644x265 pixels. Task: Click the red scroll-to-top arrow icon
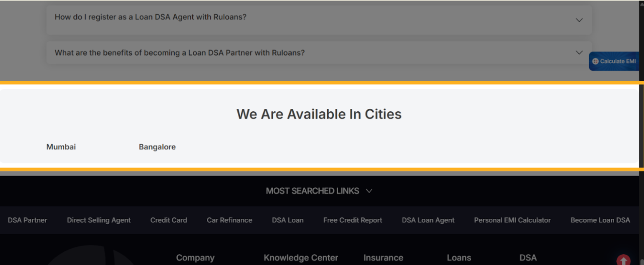pos(623,260)
